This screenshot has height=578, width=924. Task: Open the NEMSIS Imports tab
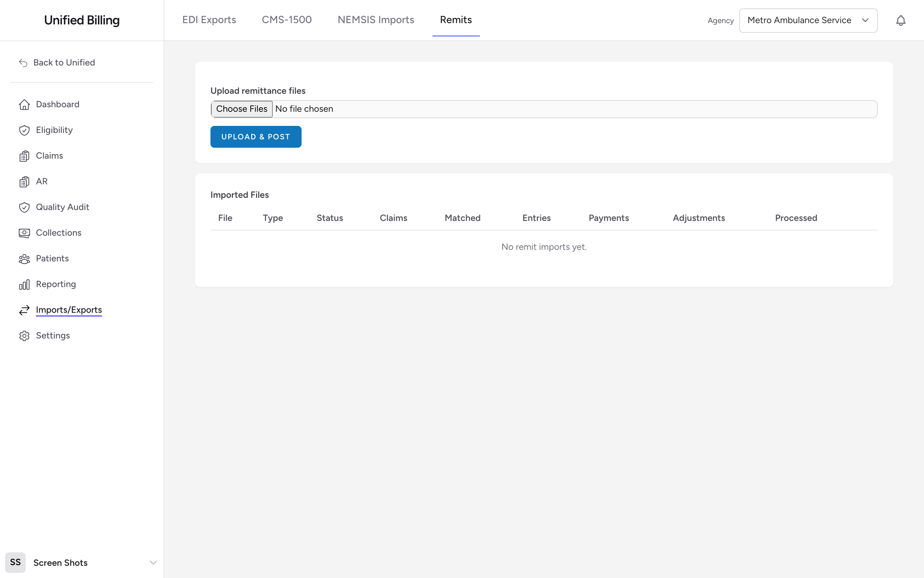(x=376, y=20)
